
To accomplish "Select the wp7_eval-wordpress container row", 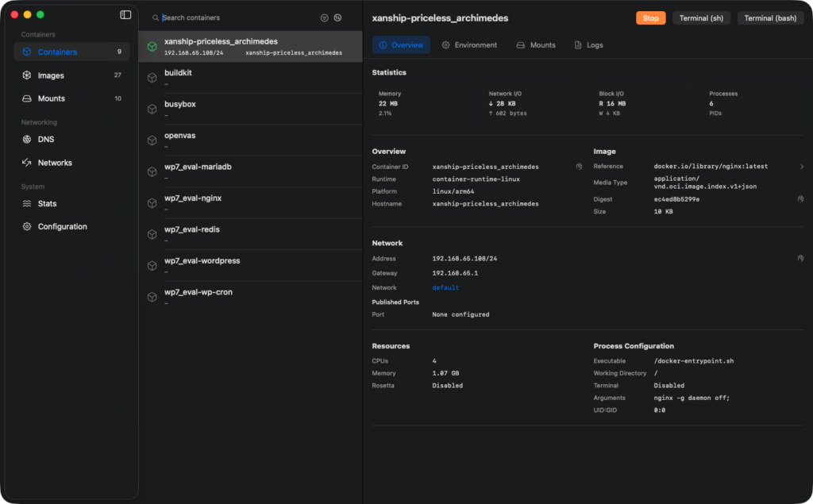I will tap(251, 265).
